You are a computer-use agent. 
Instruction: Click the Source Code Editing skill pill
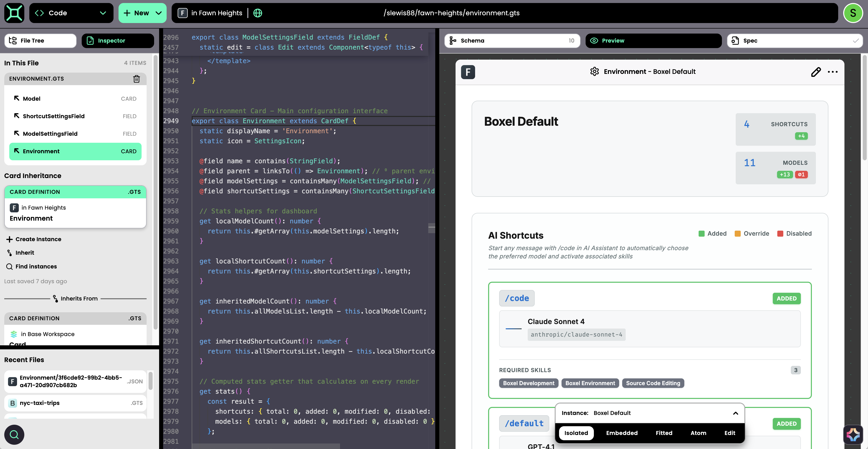coord(653,383)
